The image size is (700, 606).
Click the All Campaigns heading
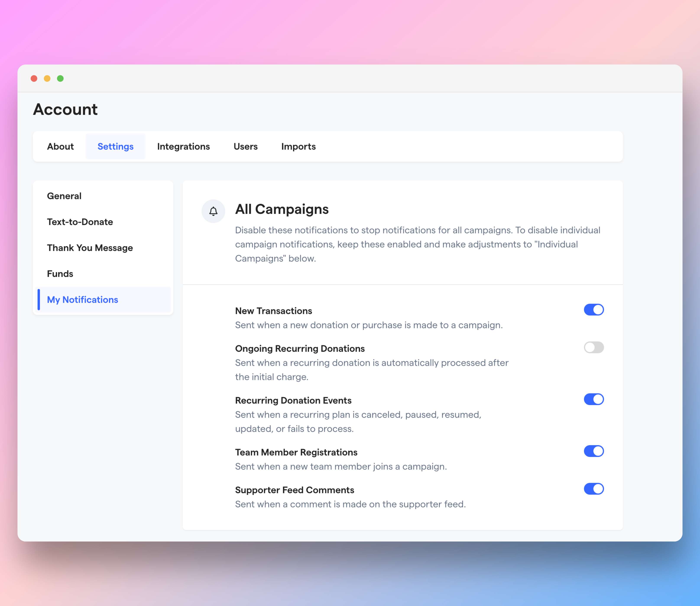pyautogui.click(x=282, y=209)
